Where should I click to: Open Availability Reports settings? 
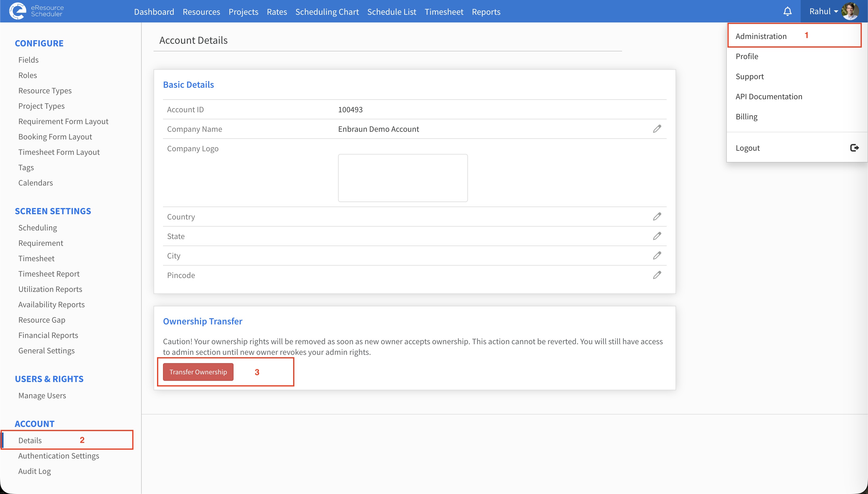point(51,305)
